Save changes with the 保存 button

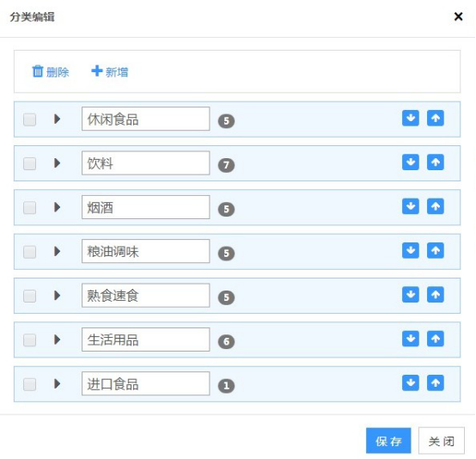tap(388, 441)
